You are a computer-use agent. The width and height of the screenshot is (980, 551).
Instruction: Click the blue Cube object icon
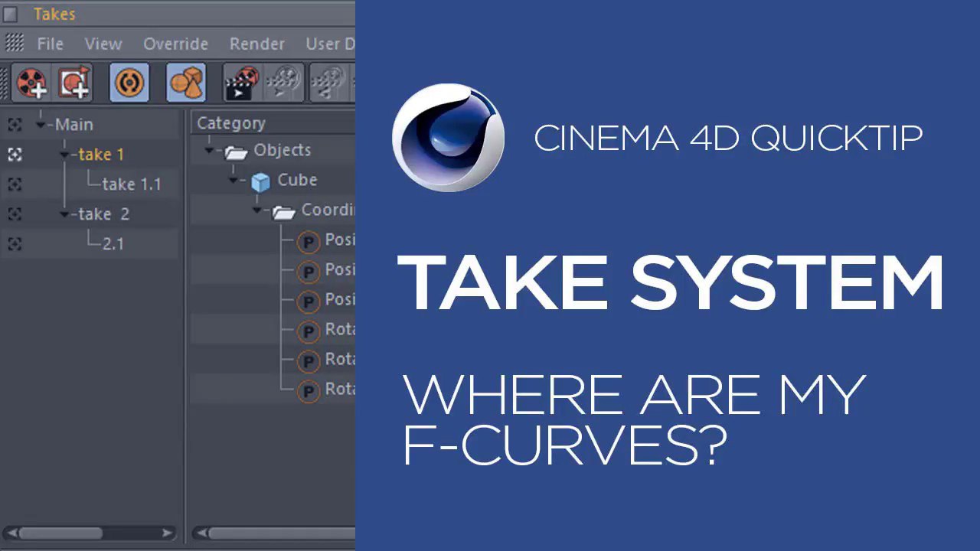tap(261, 181)
